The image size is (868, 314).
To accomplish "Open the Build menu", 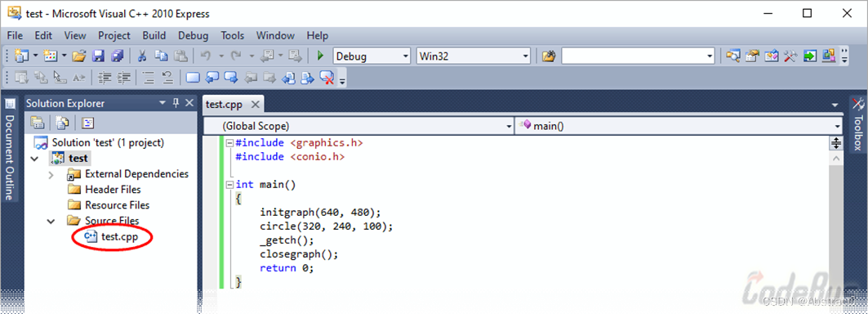I will (x=154, y=35).
